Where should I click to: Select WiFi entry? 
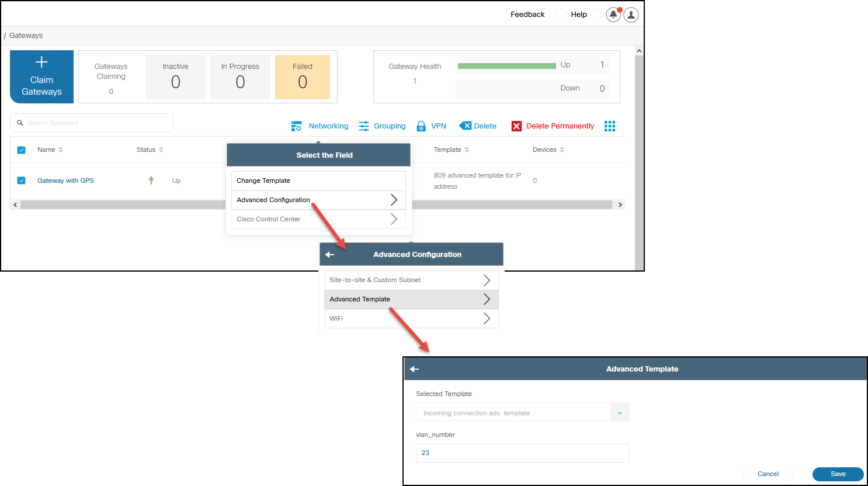[411, 318]
